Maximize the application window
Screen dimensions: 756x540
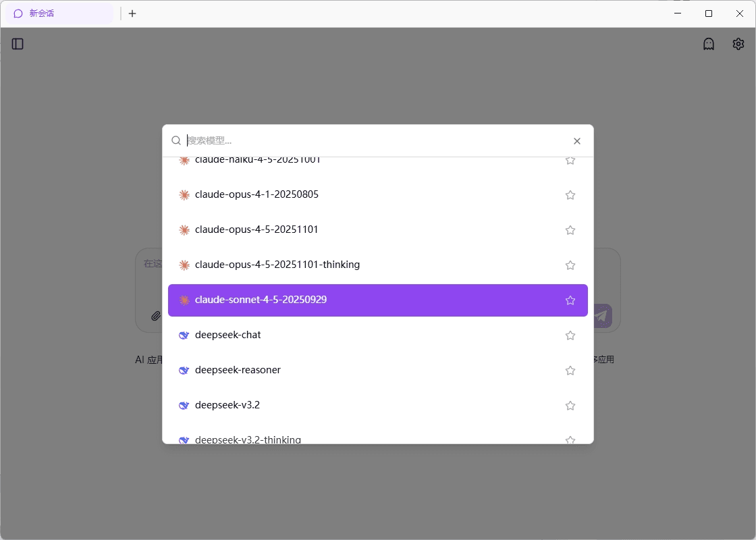(x=708, y=13)
